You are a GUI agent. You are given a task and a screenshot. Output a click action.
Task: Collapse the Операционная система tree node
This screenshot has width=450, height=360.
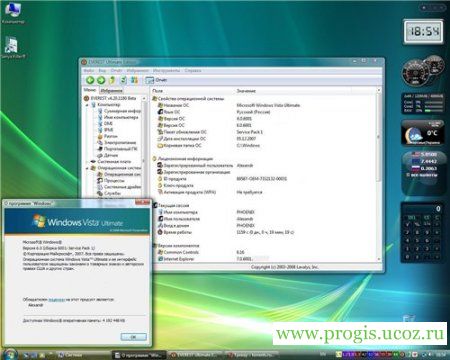pyautogui.click(x=87, y=168)
